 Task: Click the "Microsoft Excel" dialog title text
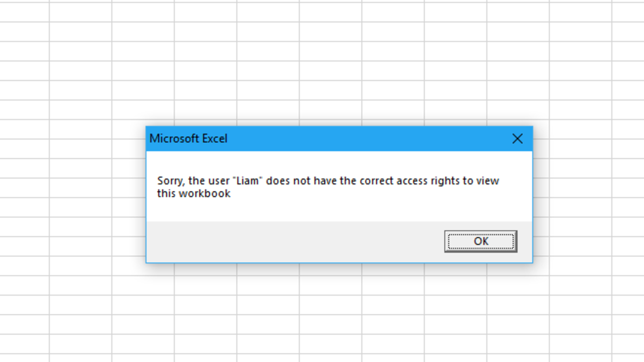coord(188,138)
